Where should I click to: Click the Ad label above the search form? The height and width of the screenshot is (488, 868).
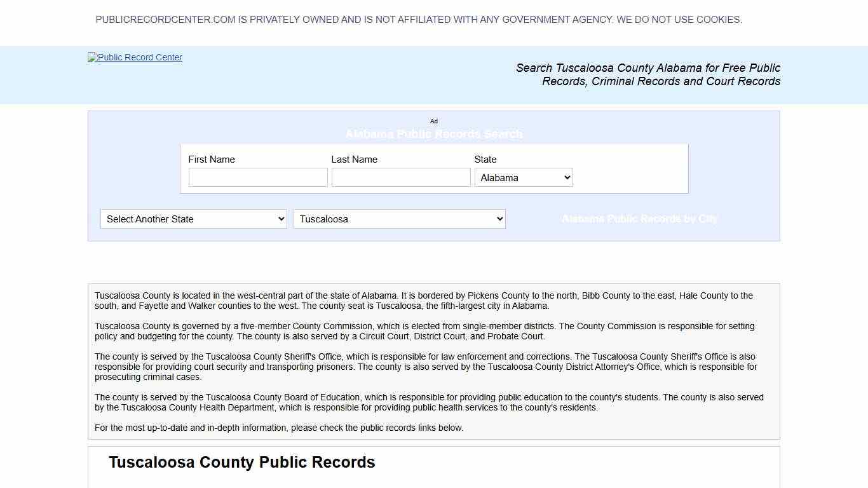pos(434,121)
